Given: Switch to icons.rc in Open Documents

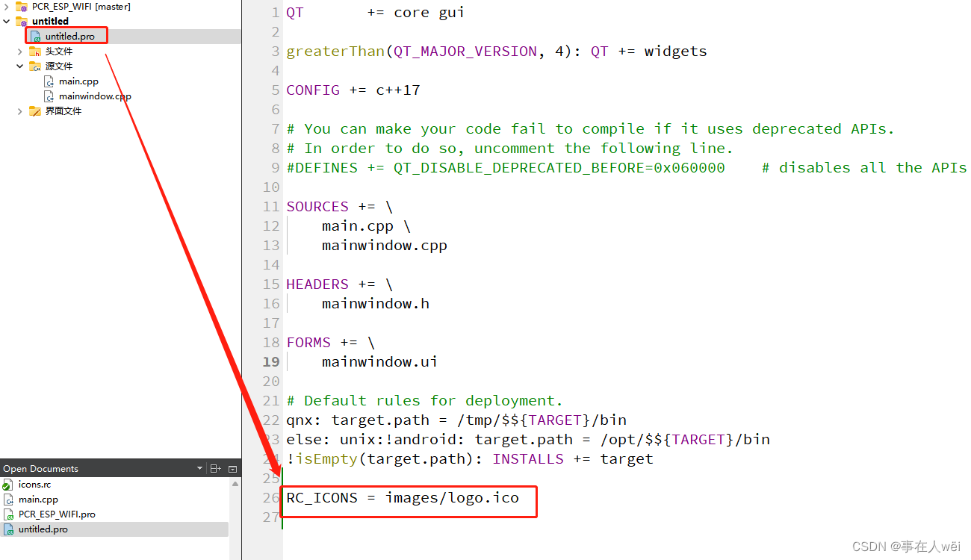Looking at the screenshot, I should point(34,485).
